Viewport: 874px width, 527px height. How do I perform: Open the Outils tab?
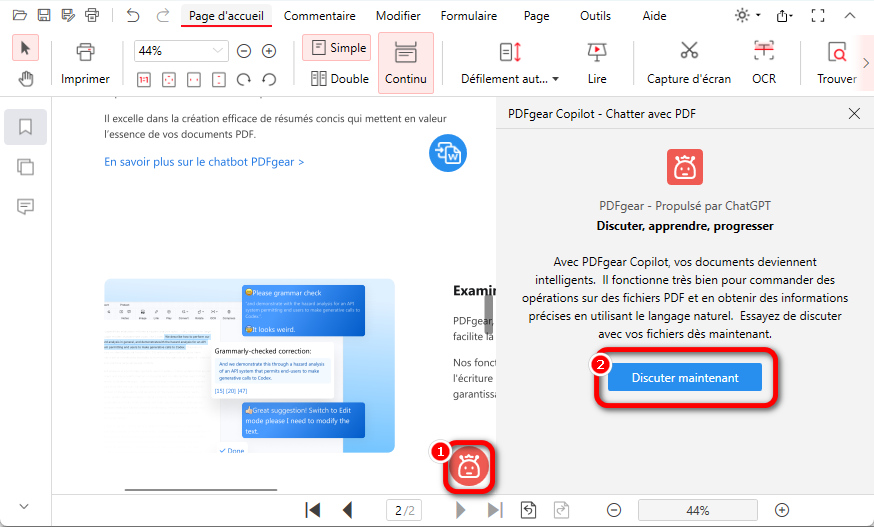(x=595, y=16)
